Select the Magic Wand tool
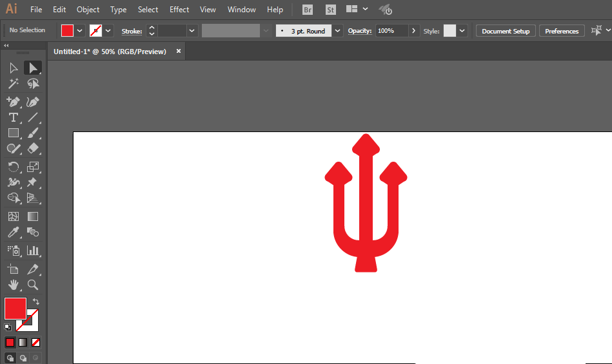 tap(14, 83)
